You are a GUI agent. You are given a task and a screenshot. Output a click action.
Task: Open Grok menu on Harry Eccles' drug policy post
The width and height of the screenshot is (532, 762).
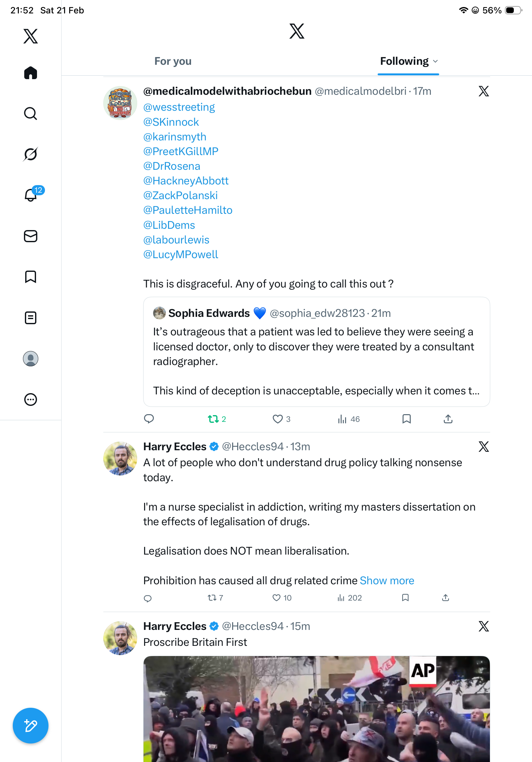pos(484,447)
